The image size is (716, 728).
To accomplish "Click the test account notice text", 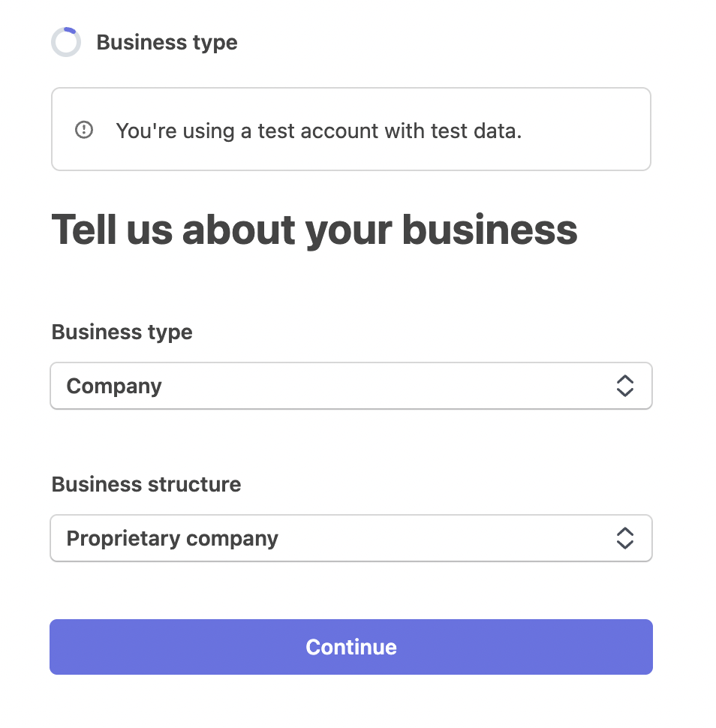I will tap(319, 131).
